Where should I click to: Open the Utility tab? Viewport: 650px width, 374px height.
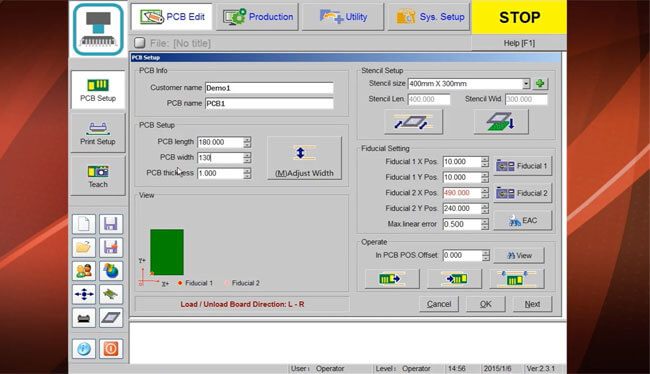click(343, 17)
